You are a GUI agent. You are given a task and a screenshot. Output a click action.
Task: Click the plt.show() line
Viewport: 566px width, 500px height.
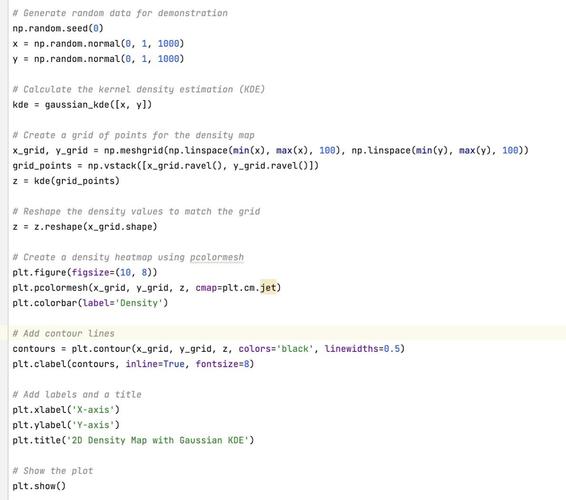click(39, 486)
